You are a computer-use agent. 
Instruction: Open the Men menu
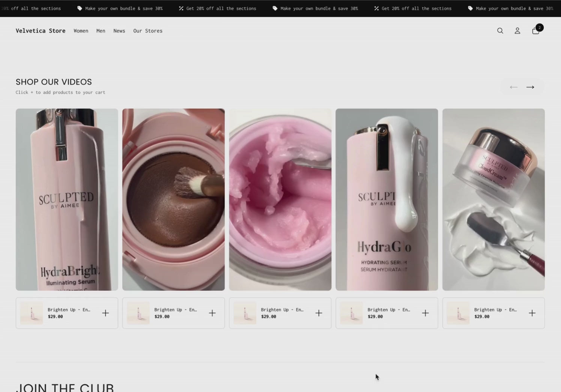point(100,31)
